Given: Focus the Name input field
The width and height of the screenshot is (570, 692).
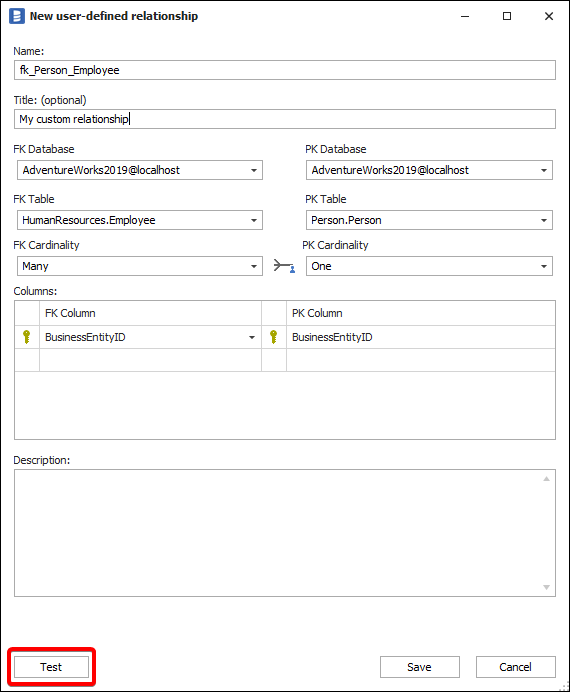Looking at the screenshot, I should click(x=285, y=70).
